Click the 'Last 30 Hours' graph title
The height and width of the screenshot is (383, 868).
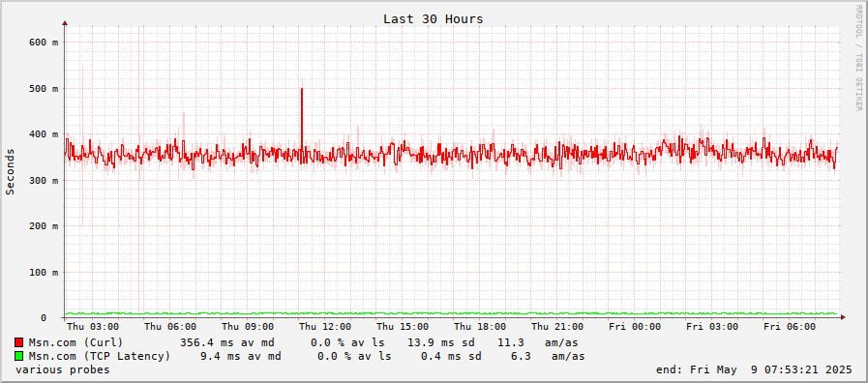coord(433,18)
